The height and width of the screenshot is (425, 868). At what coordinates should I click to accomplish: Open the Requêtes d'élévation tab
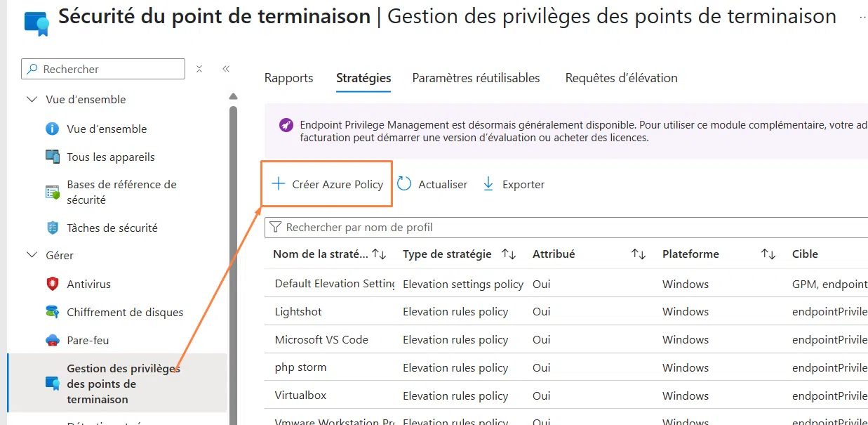pyautogui.click(x=620, y=78)
